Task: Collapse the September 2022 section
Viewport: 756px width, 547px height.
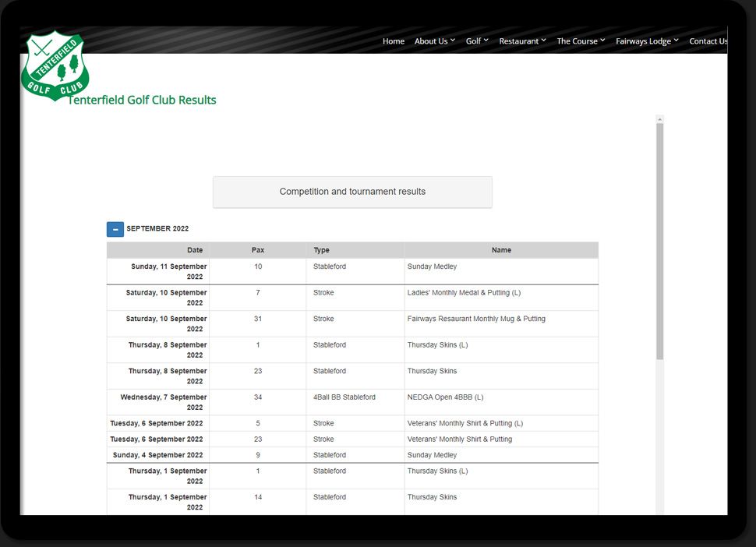Action: (115, 229)
